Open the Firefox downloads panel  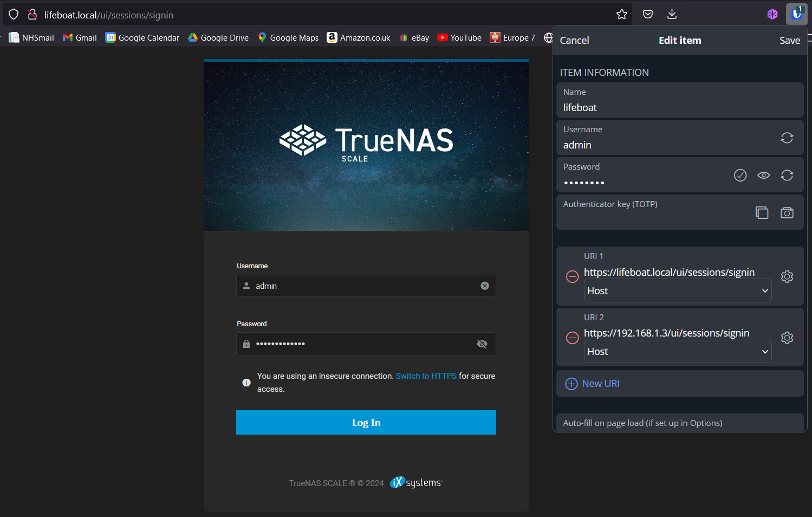[672, 15]
